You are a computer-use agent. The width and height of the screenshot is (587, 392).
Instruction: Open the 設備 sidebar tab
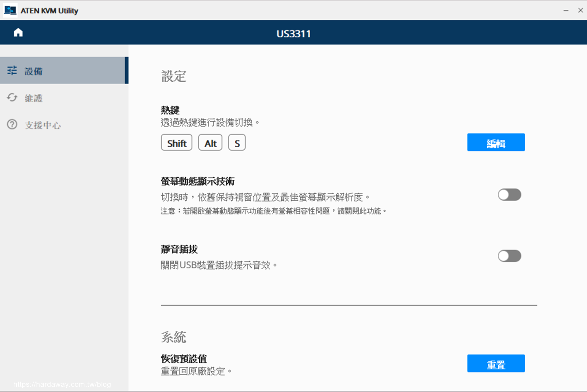point(64,70)
